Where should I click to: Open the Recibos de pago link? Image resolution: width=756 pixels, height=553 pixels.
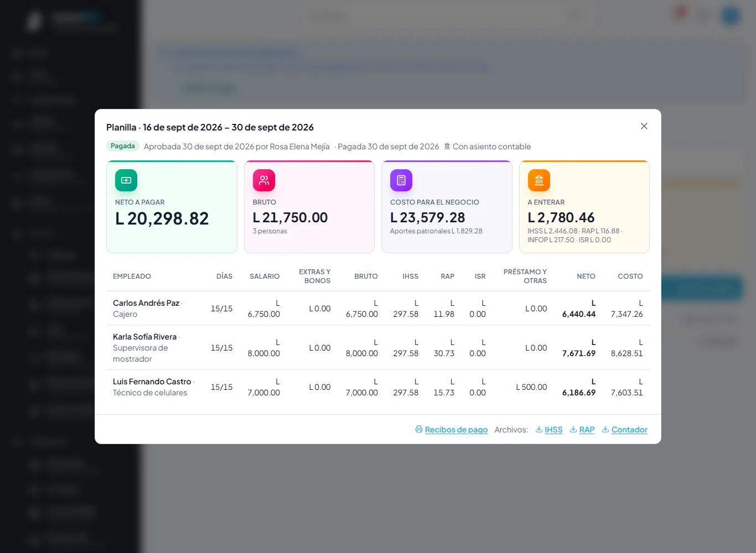456,430
